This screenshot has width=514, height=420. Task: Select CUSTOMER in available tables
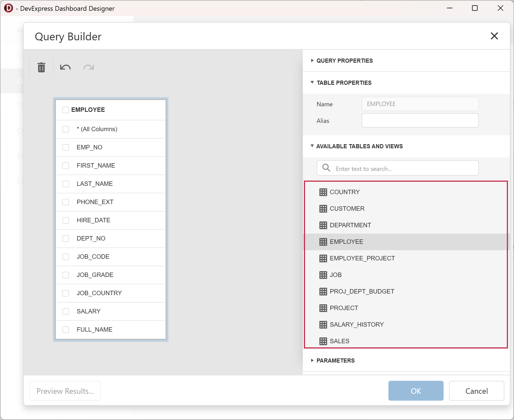click(x=406, y=209)
